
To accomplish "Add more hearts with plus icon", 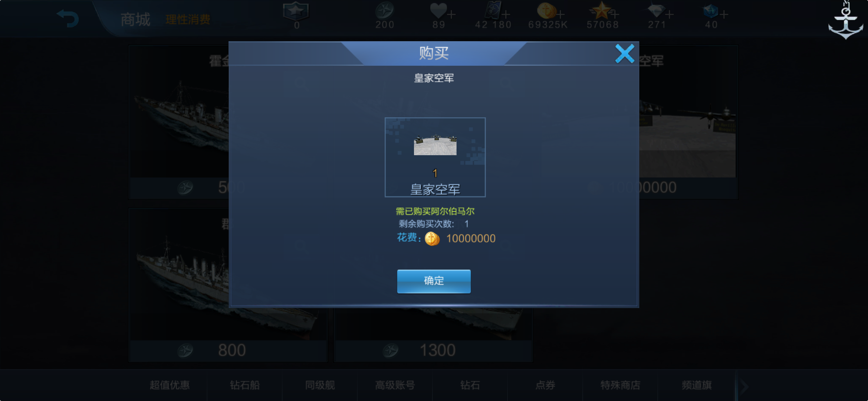I will click(451, 15).
